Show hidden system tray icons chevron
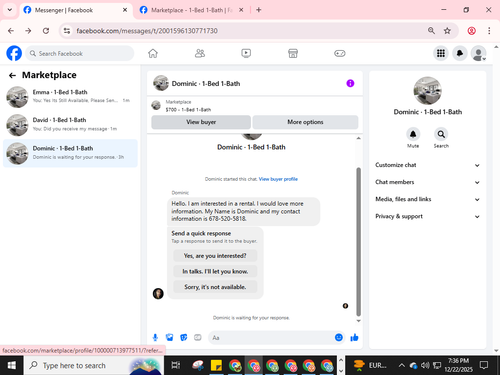Image resolution: width=500 pixels, height=375 pixels. pos(402,365)
